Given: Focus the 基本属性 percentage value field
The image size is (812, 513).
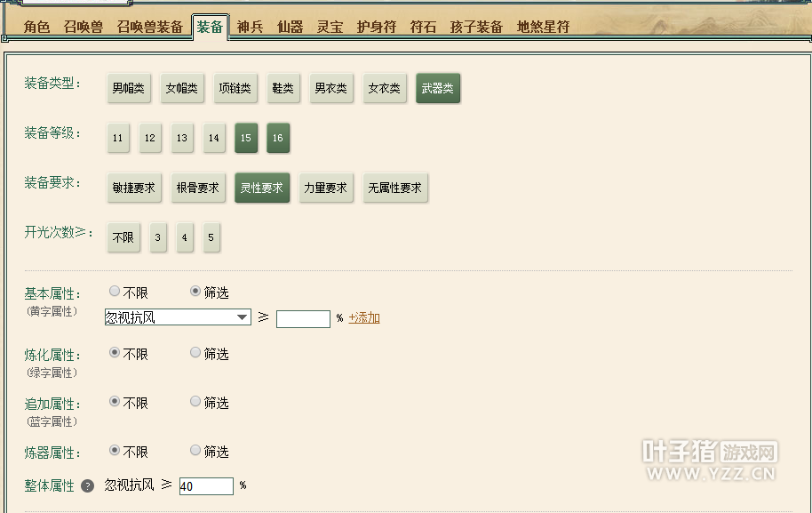Looking at the screenshot, I should tap(303, 318).
